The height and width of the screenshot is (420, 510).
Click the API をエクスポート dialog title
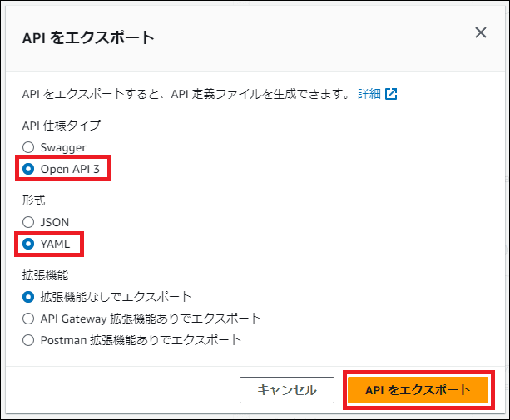[x=88, y=37]
